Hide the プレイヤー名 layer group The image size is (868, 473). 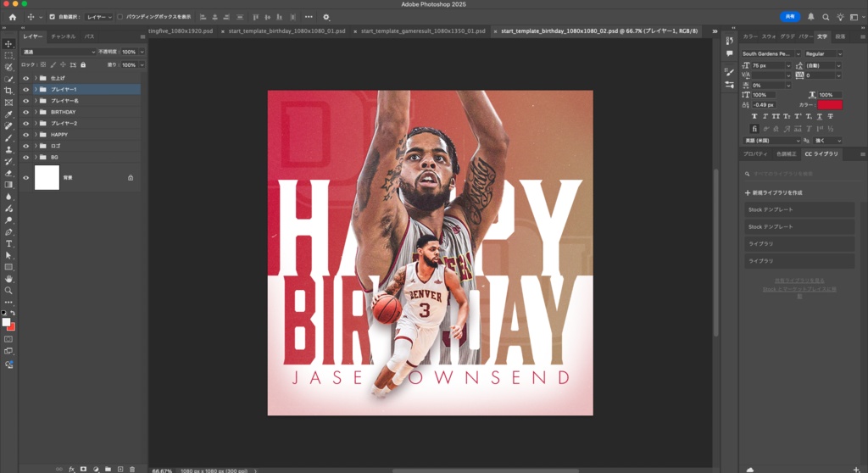point(25,101)
